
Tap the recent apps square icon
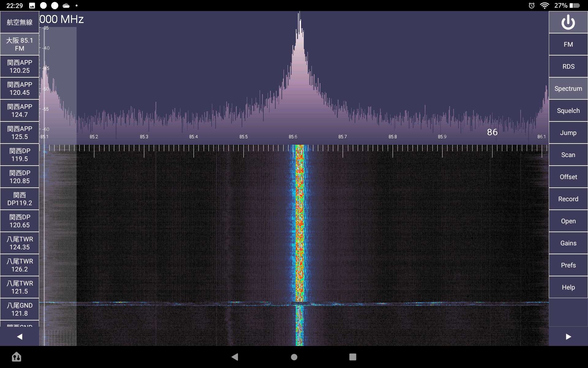pyautogui.click(x=353, y=357)
